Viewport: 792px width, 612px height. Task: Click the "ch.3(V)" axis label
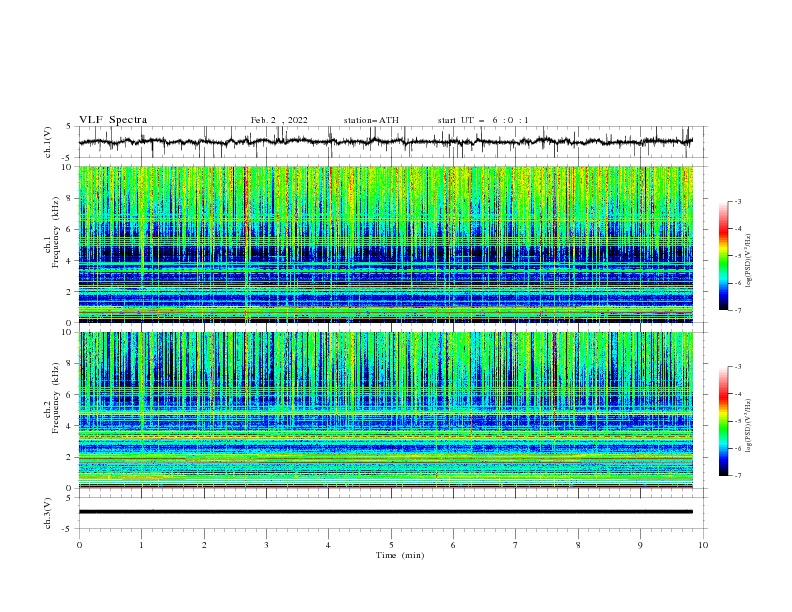click(x=48, y=513)
